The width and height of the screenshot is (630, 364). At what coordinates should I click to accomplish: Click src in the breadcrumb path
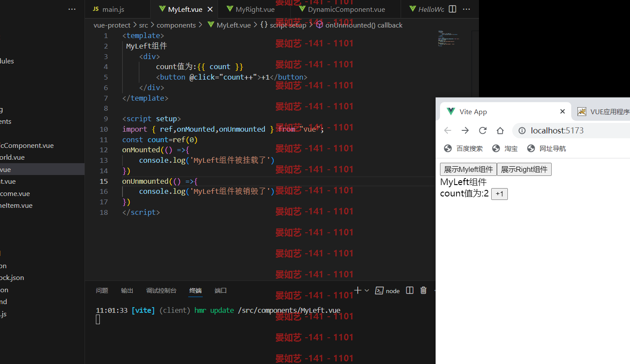coord(144,25)
